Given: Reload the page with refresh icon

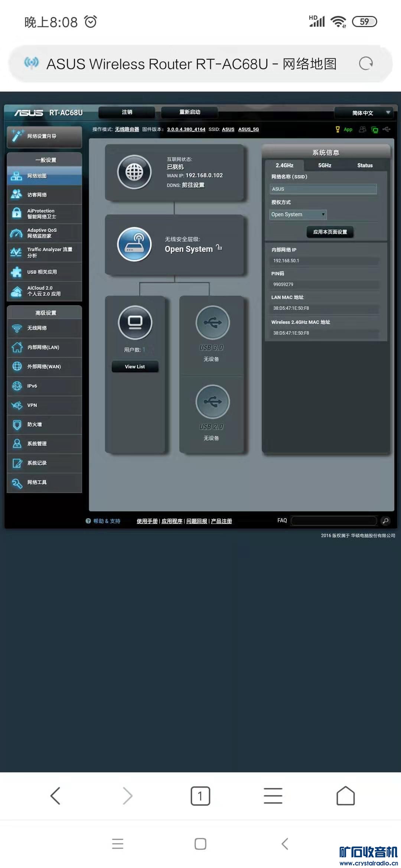Looking at the screenshot, I should (x=366, y=63).
